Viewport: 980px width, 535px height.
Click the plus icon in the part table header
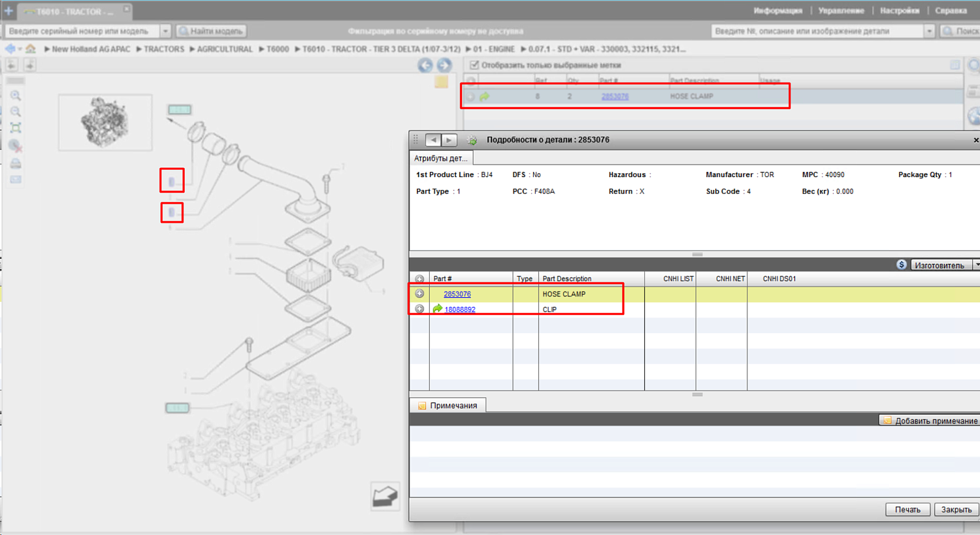[419, 279]
